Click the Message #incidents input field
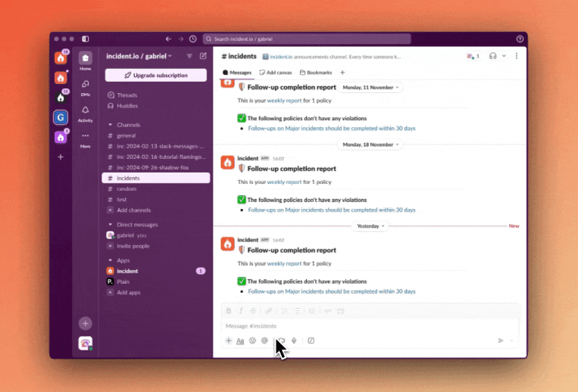 [370, 326]
